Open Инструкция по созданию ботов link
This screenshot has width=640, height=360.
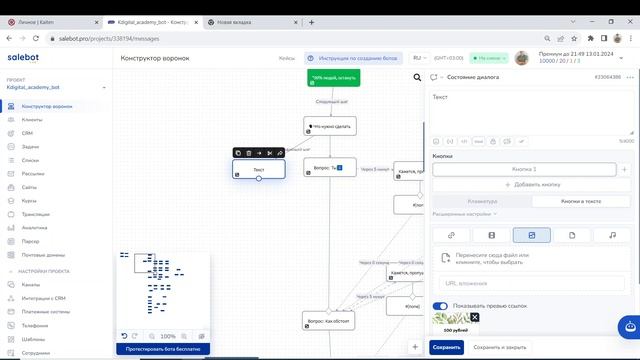[353, 58]
